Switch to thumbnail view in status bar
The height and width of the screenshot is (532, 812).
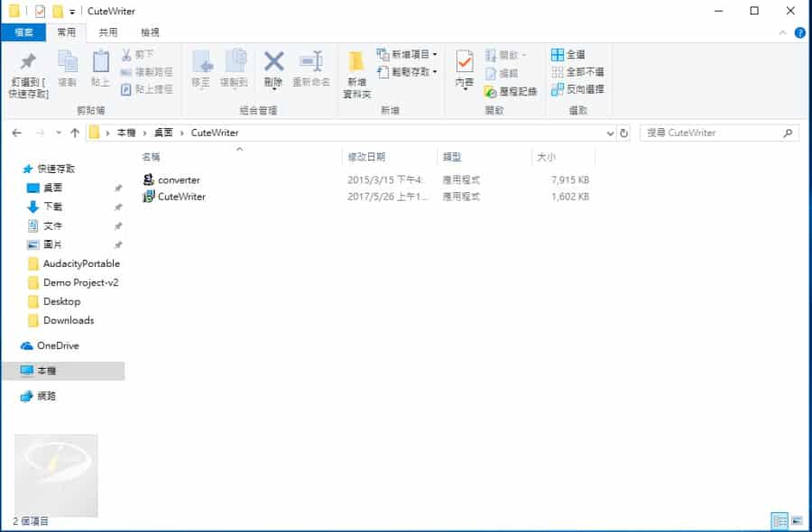[795, 521]
